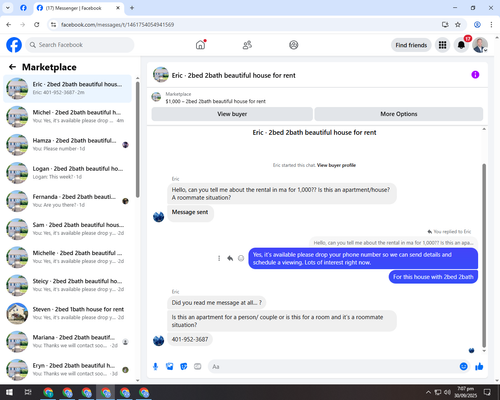Open Task View on the taskbar
This screenshot has width=500, height=400.
[28, 392]
